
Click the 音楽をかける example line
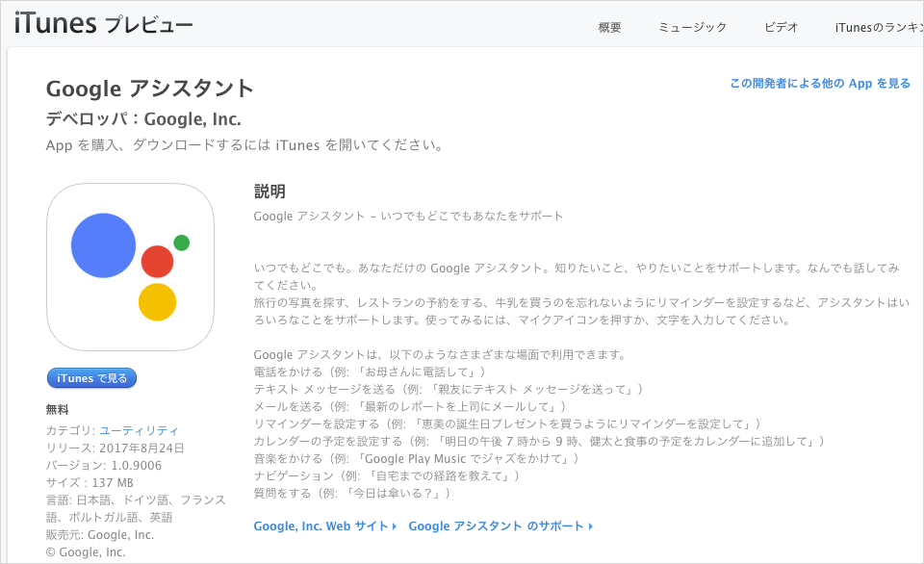(x=417, y=458)
